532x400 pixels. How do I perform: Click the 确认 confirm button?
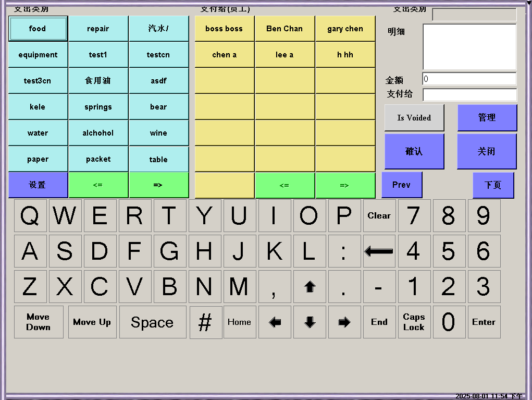tap(414, 151)
